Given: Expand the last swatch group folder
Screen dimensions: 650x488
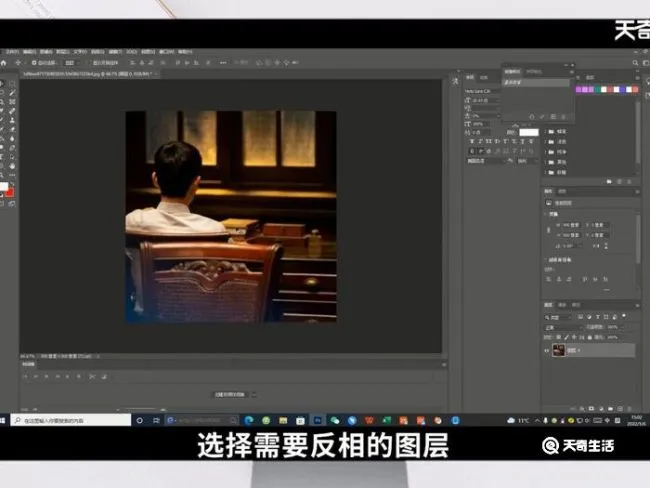Looking at the screenshot, I should (546, 172).
